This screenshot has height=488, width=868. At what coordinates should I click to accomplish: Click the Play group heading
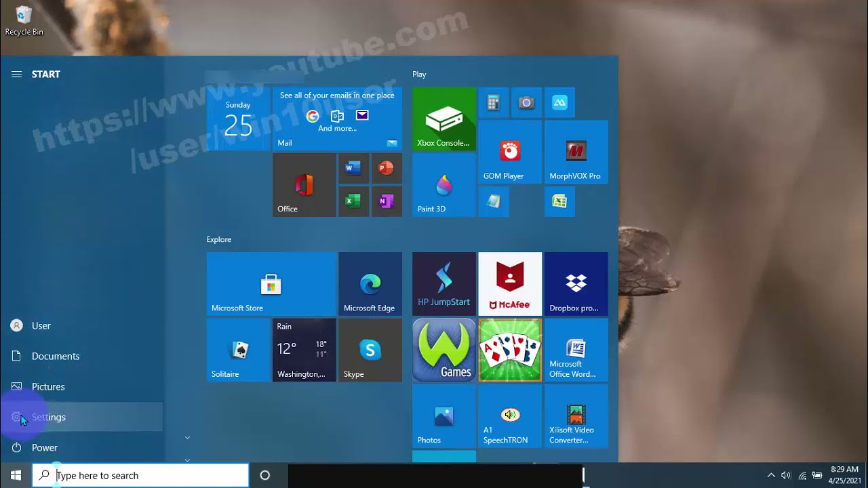pos(419,75)
